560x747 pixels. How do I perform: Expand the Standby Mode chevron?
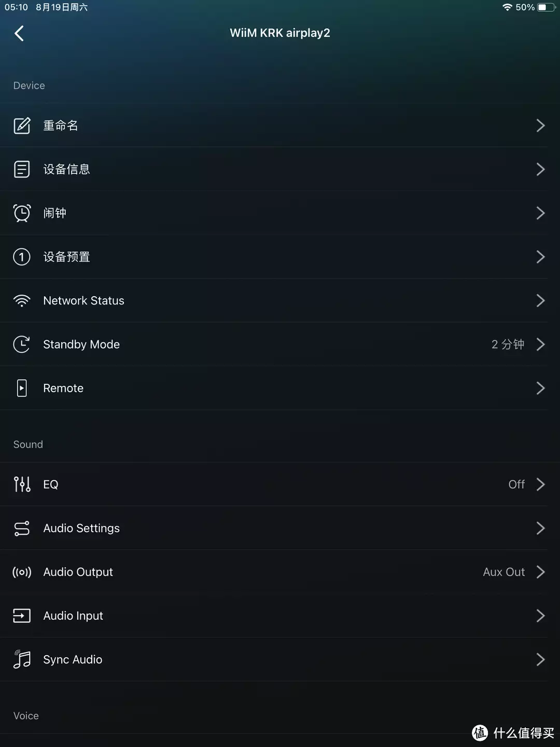pos(541,344)
